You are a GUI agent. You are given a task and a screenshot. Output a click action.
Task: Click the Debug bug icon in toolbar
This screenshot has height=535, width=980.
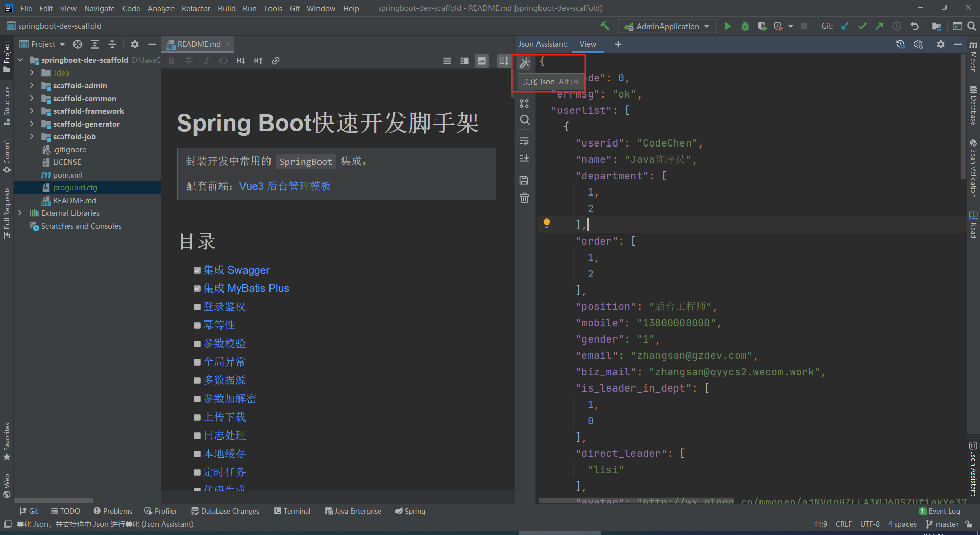tap(745, 26)
